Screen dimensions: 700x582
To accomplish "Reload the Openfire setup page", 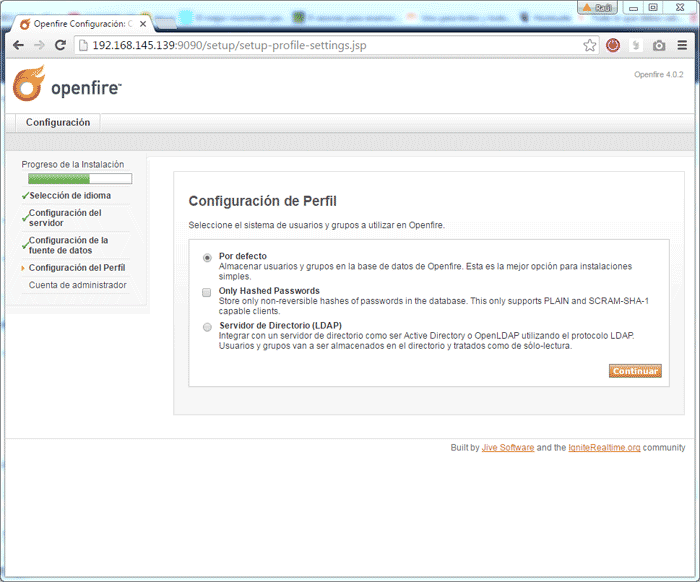I will [x=60, y=45].
